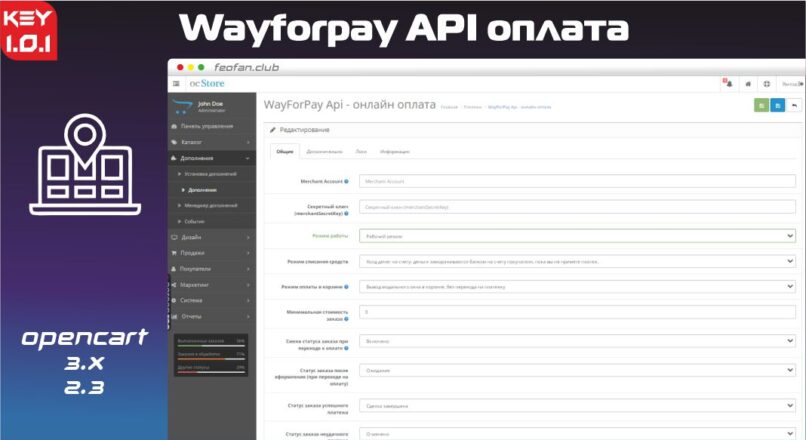Open the John Doe administrator profile

[x=211, y=106]
